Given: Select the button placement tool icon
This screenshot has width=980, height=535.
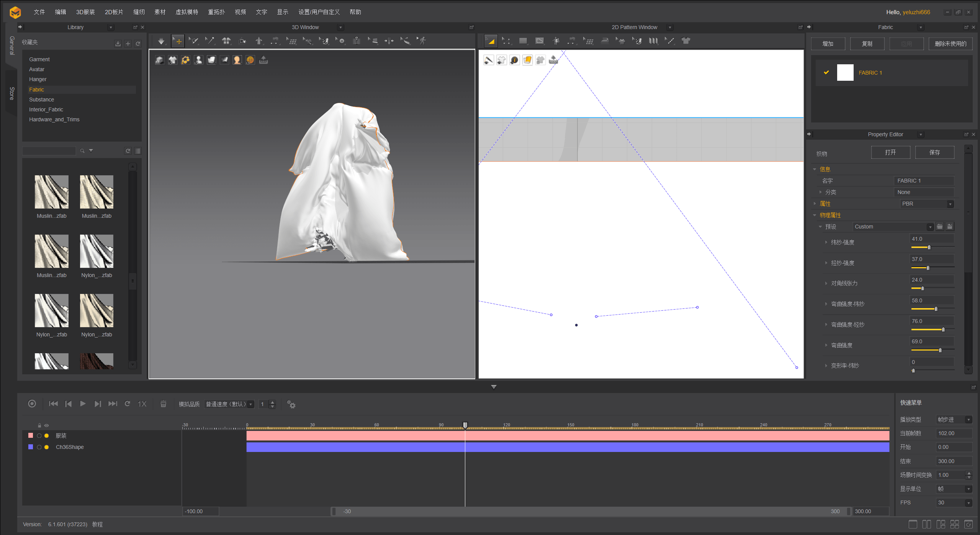Looking at the screenshot, I should tap(341, 41).
